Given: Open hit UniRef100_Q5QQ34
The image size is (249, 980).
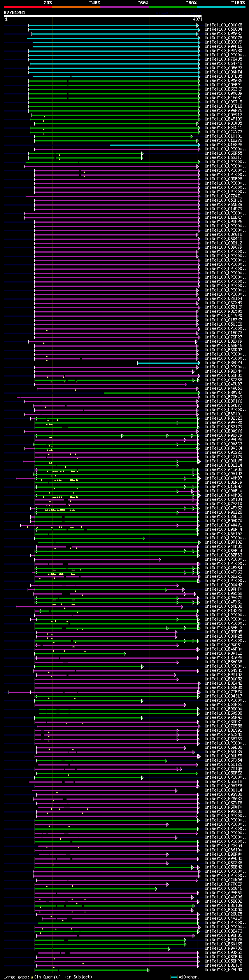Looking at the screenshot, I should 223,30.
